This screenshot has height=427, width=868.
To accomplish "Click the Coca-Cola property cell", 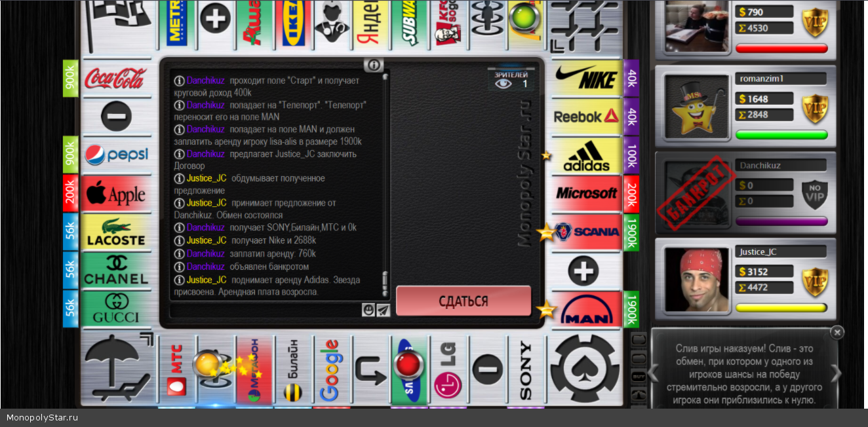I will pyautogui.click(x=116, y=79).
